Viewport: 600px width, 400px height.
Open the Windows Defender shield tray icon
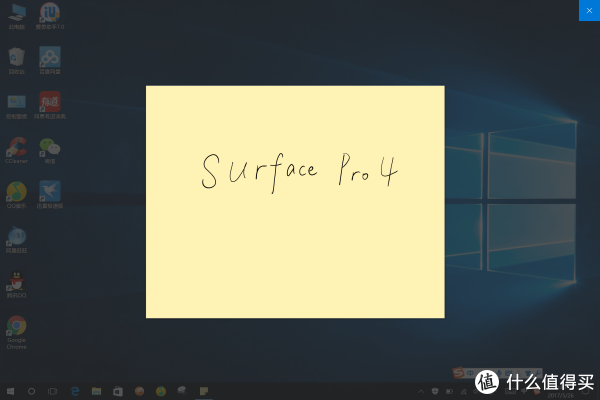(x=435, y=392)
